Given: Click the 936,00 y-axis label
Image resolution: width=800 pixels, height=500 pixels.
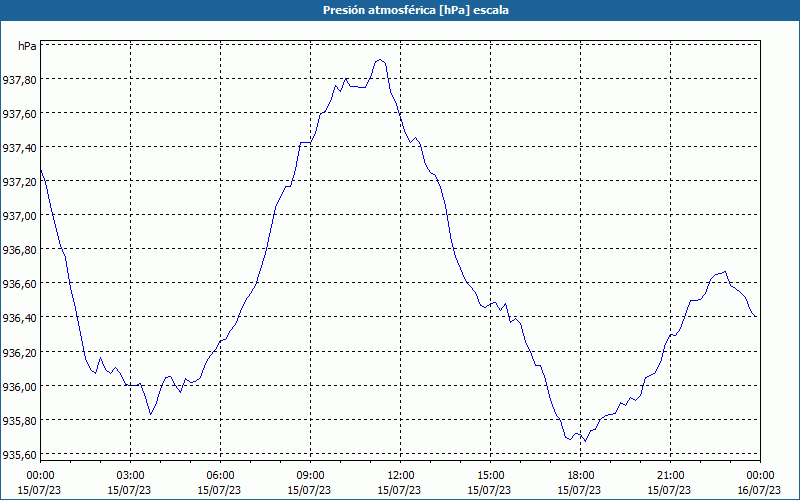Looking at the screenshot, I should click(x=19, y=386).
